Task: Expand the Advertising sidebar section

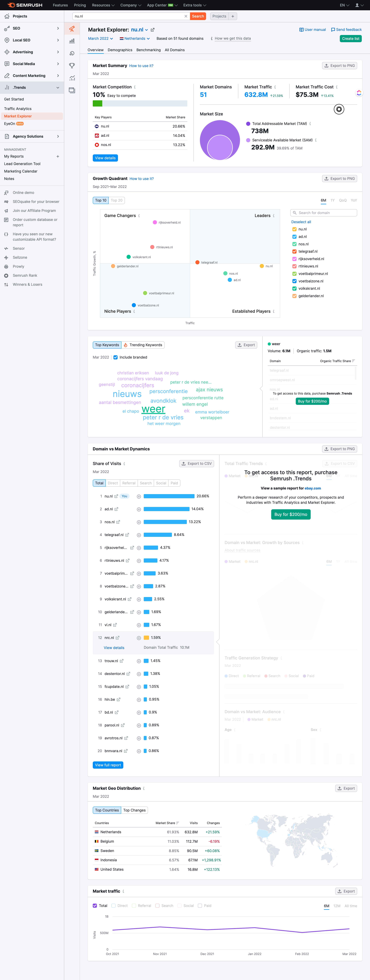Action: [x=32, y=52]
